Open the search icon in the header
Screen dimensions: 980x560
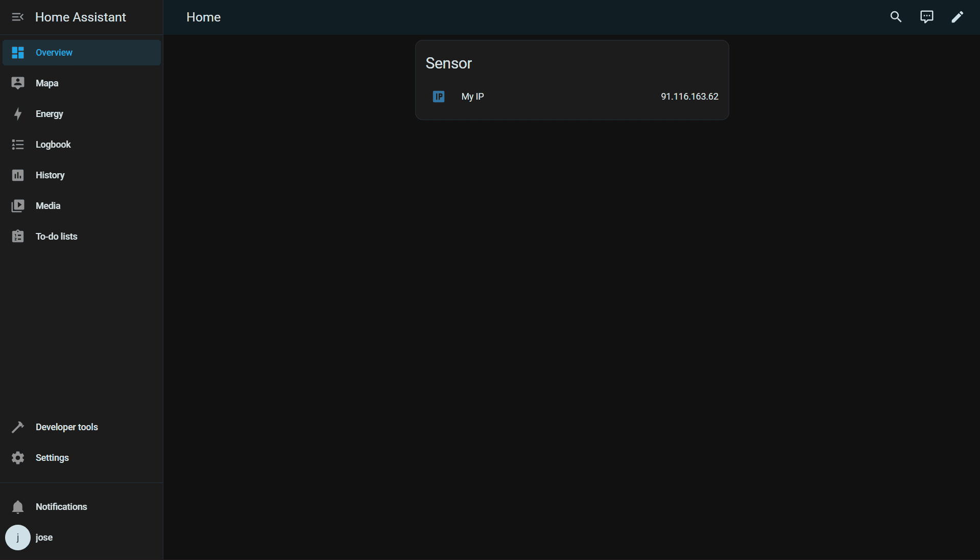(x=896, y=17)
